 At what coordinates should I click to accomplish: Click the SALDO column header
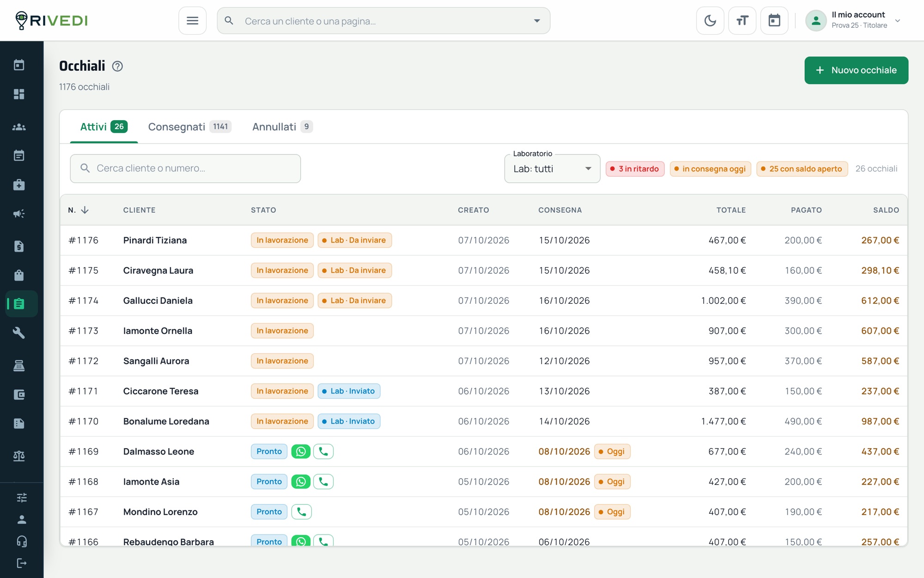[886, 210]
